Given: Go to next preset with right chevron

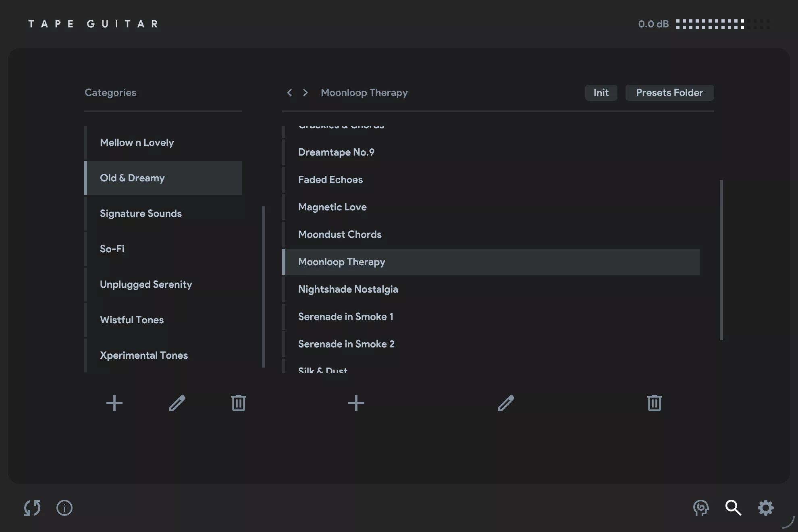Looking at the screenshot, I should [x=305, y=93].
